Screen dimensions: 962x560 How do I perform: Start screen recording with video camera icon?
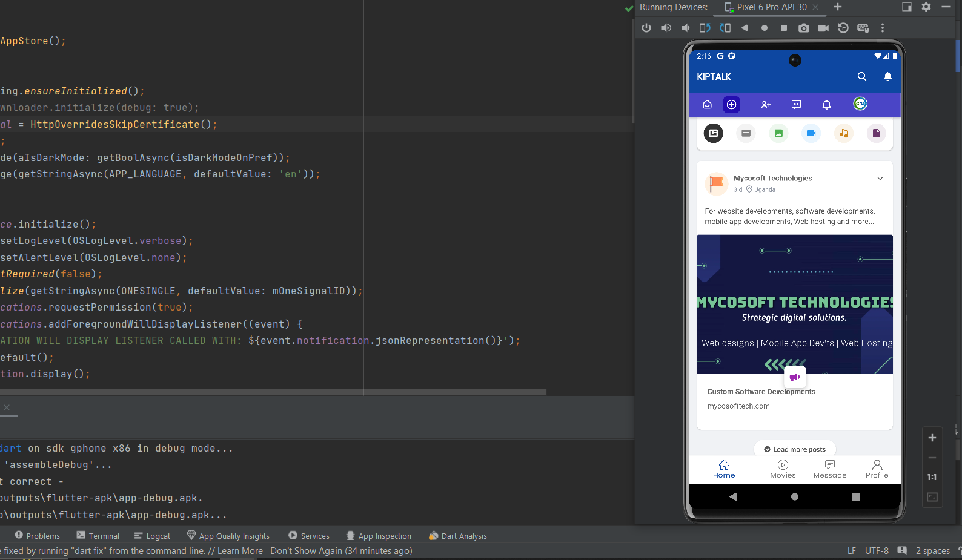(823, 28)
